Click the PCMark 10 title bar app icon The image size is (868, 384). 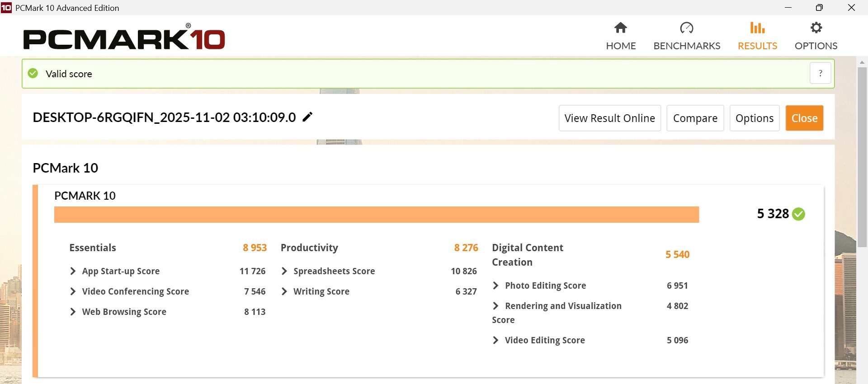(x=6, y=8)
